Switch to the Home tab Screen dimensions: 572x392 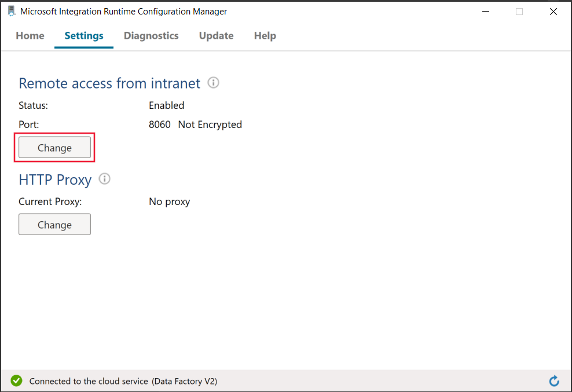(x=30, y=35)
